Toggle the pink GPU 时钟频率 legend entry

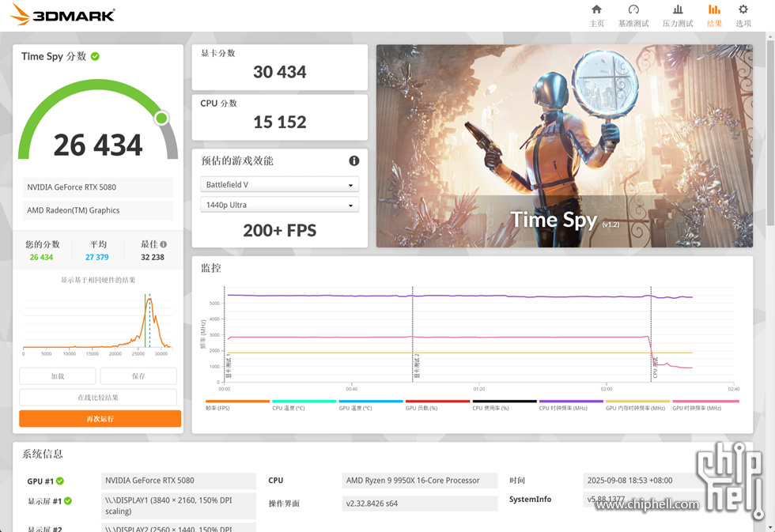[x=705, y=405]
